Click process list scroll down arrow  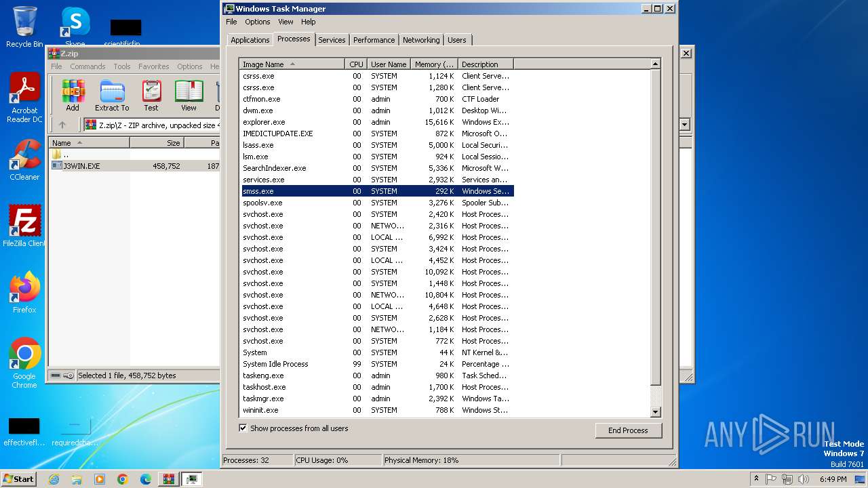pos(655,411)
